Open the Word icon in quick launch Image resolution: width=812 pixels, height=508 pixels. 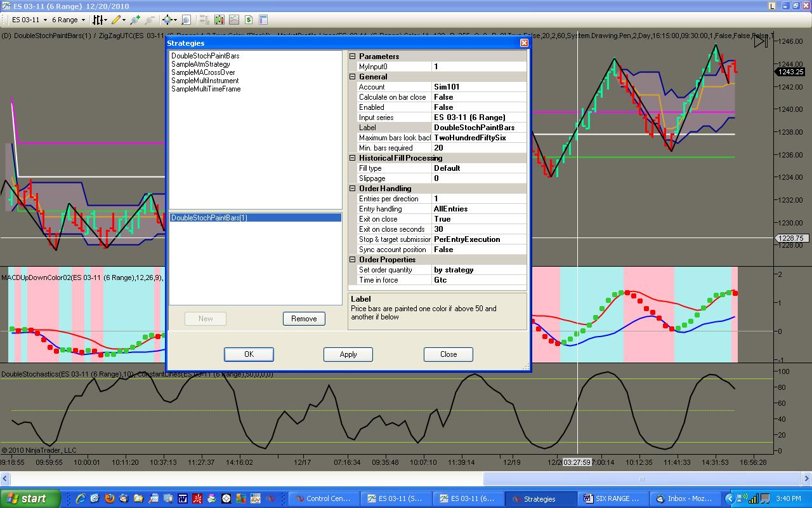point(183,498)
